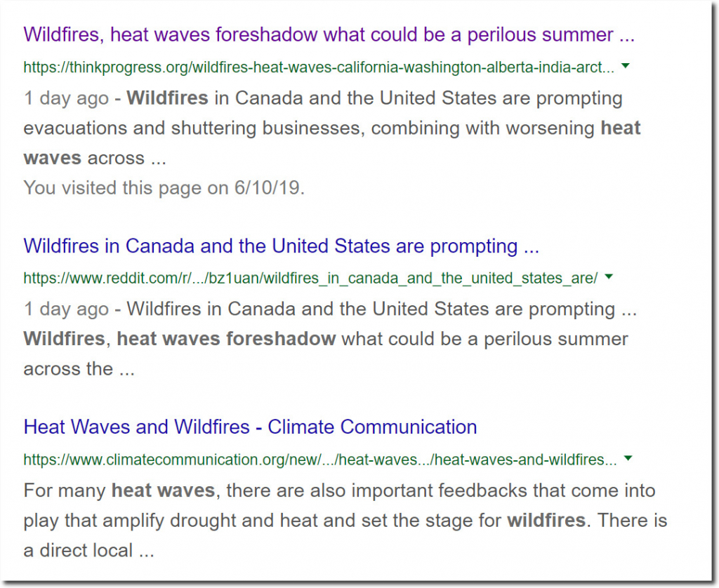Click bold 'Wildfires, heat waves foreshadow' snippet text
Image resolution: width=719 pixels, height=588 pixels.
tap(179, 339)
